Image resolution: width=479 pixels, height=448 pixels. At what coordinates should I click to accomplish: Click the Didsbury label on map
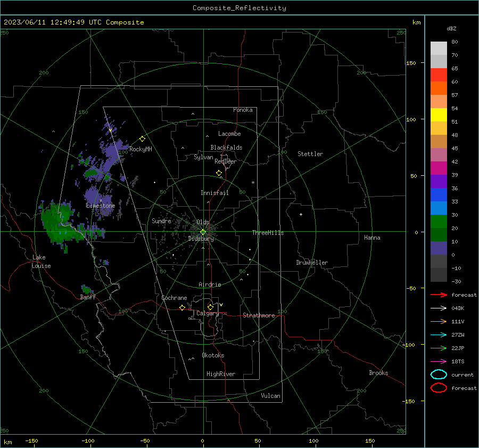[201, 239]
